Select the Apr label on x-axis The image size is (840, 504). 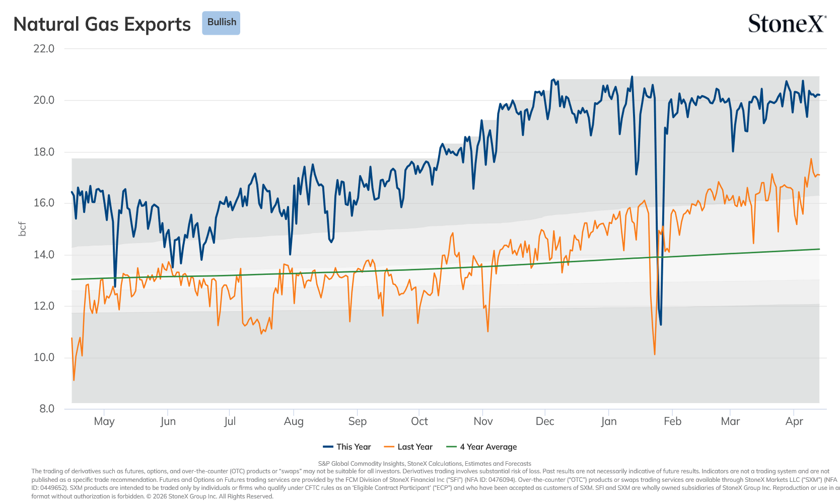pos(794,421)
